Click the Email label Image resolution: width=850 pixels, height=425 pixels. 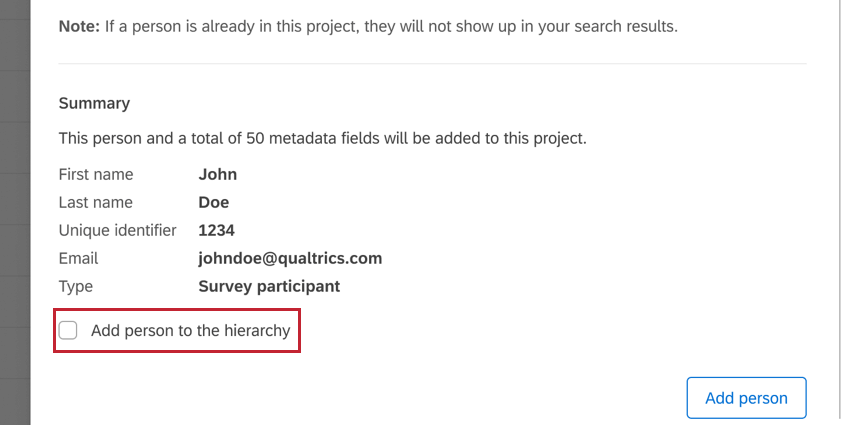pos(78,258)
